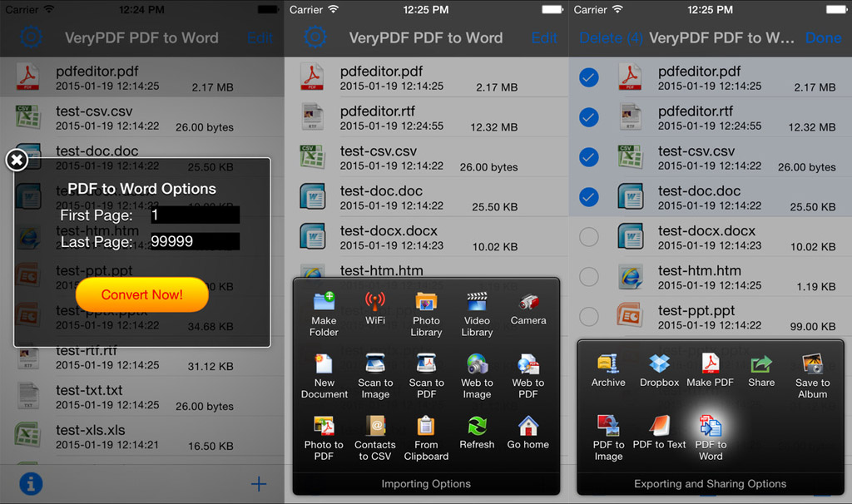
Task: Tap Delete (4) in the navigation bar
Action: point(611,38)
